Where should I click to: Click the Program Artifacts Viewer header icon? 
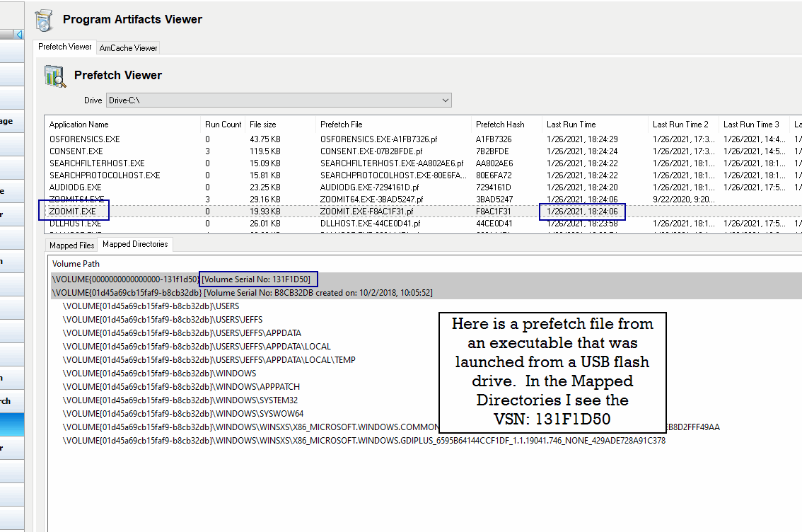44,21
